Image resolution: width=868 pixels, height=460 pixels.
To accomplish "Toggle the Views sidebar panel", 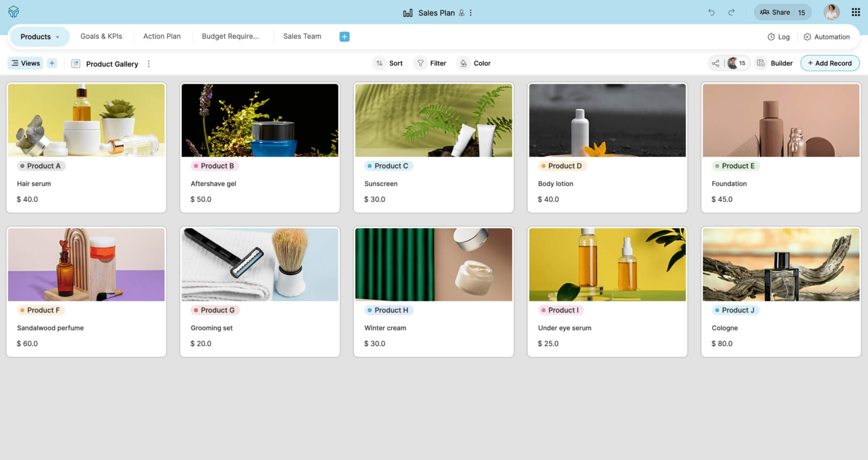I will tap(26, 63).
